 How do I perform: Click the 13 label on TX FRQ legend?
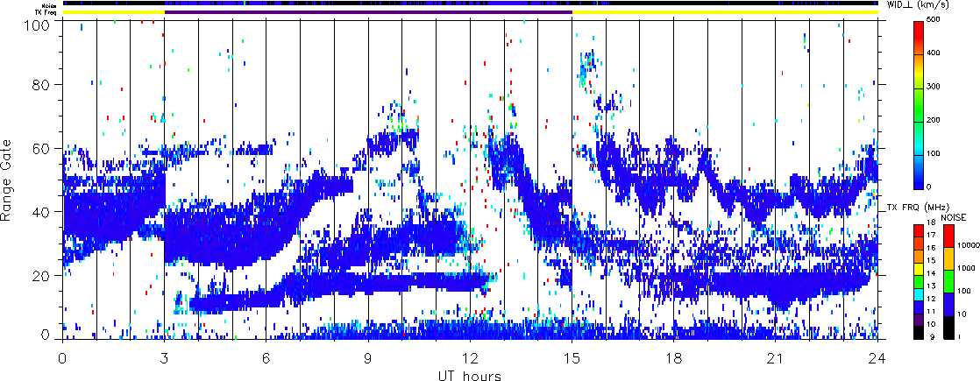(x=930, y=286)
